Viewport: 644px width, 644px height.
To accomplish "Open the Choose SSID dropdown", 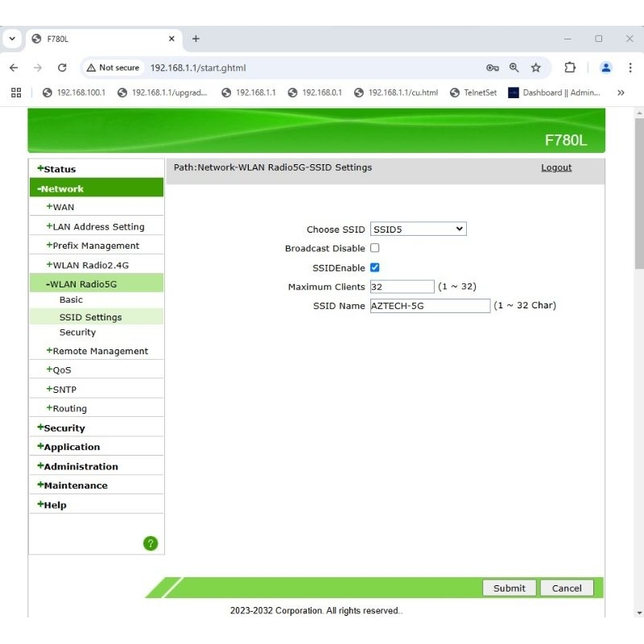I will click(418, 229).
